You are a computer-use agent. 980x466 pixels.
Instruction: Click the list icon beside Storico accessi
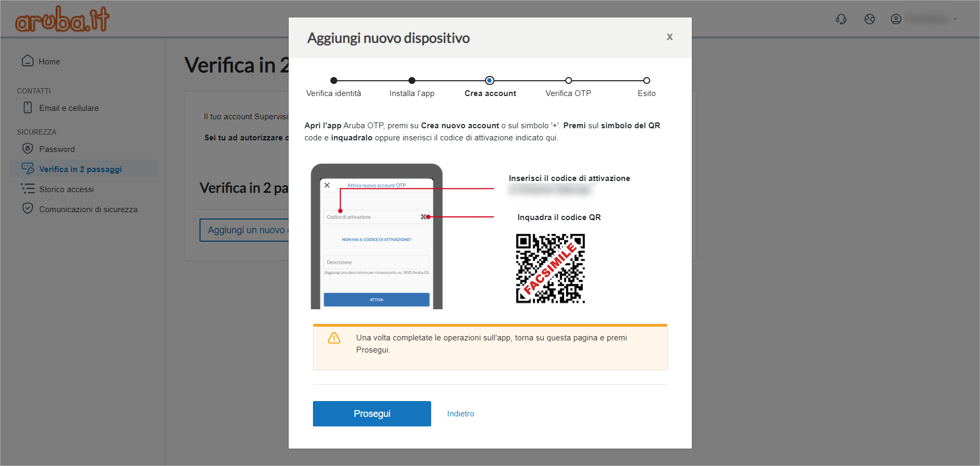pos(28,188)
